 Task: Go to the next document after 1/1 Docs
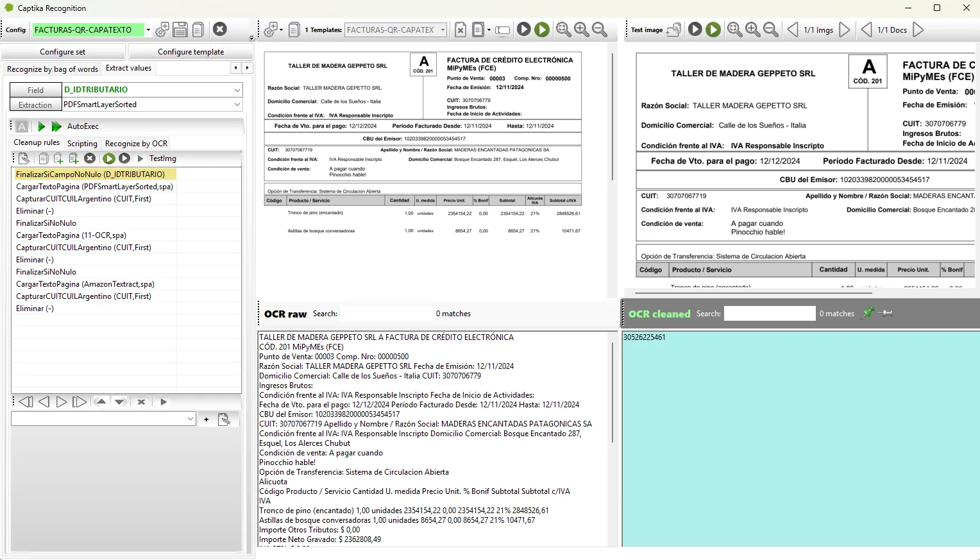(x=918, y=30)
